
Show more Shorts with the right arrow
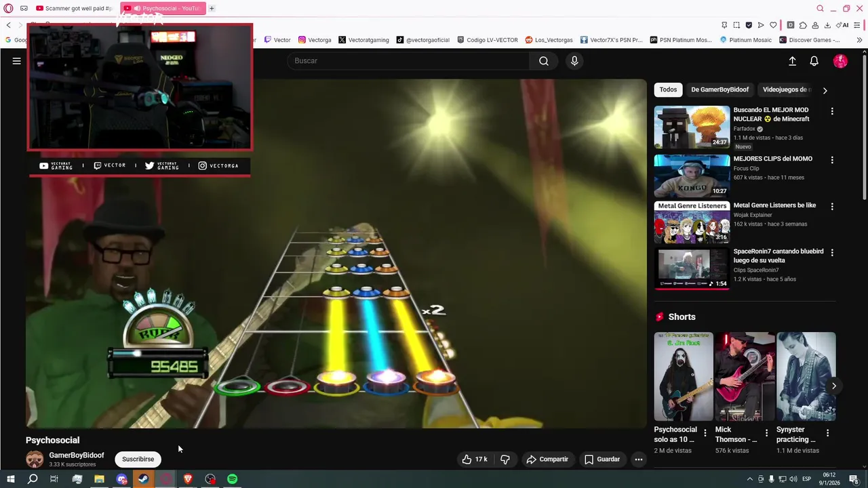point(833,386)
